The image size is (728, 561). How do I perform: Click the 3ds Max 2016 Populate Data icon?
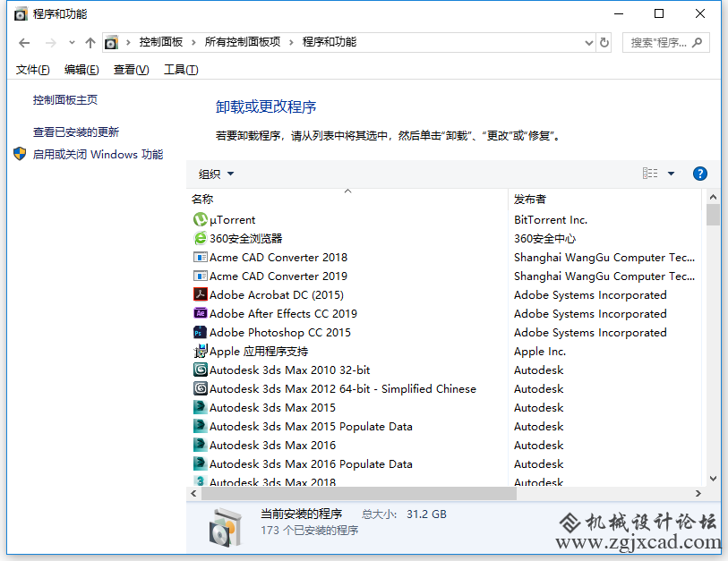[200, 464]
